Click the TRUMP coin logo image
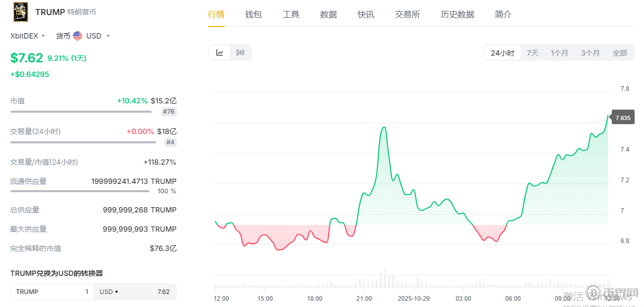Image resolution: width=644 pixels, height=307 pixels. click(x=21, y=12)
